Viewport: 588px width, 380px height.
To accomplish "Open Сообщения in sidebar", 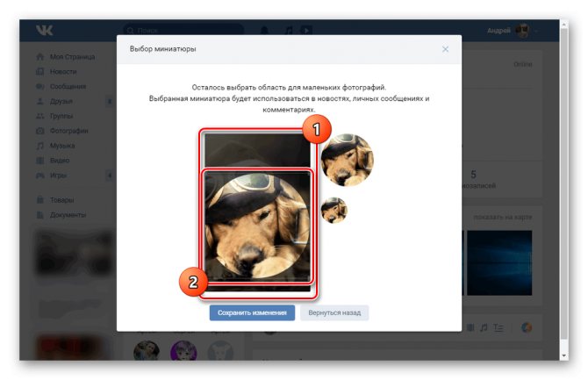I will point(68,86).
